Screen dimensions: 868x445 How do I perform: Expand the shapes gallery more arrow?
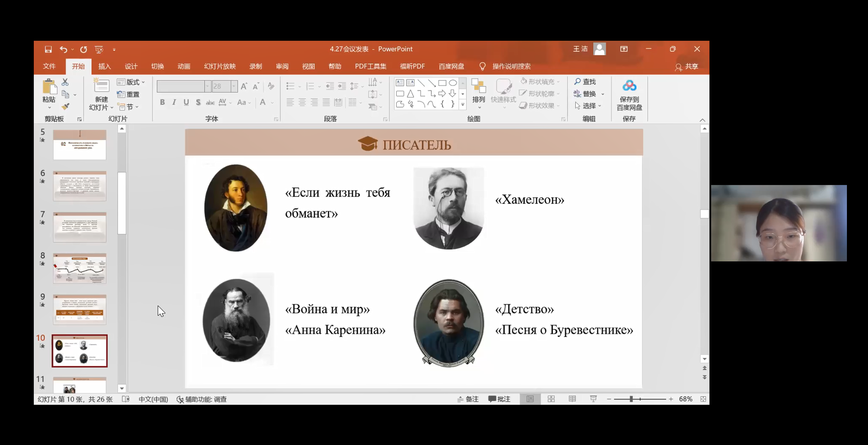click(463, 105)
